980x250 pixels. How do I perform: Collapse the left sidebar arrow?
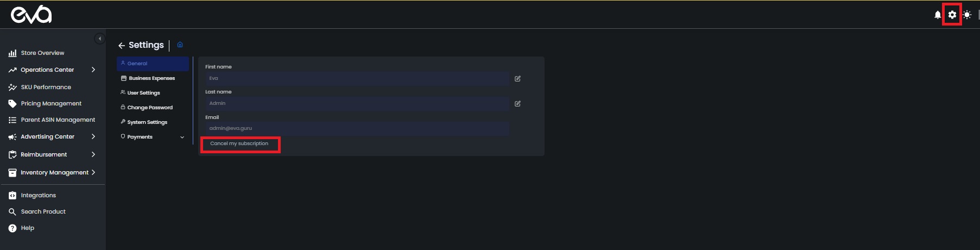click(x=99, y=39)
